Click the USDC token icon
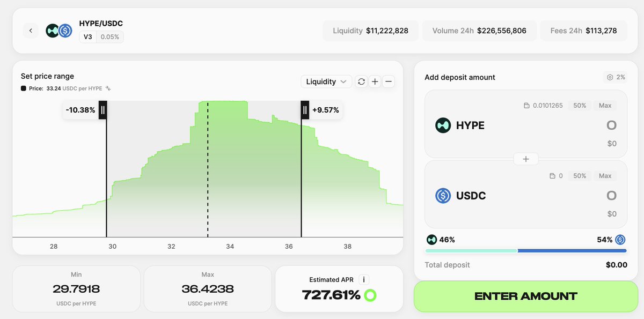Viewport: 644px width, 319px height. pyautogui.click(x=443, y=196)
